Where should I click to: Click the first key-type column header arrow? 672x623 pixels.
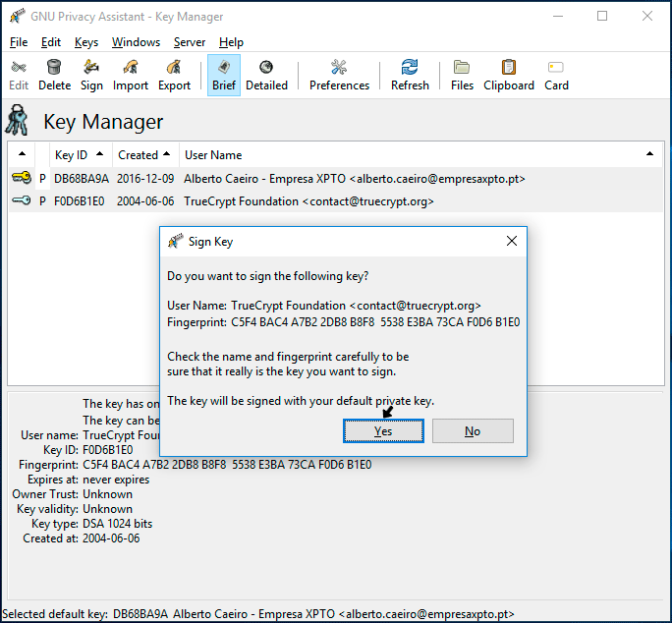pos(22,154)
